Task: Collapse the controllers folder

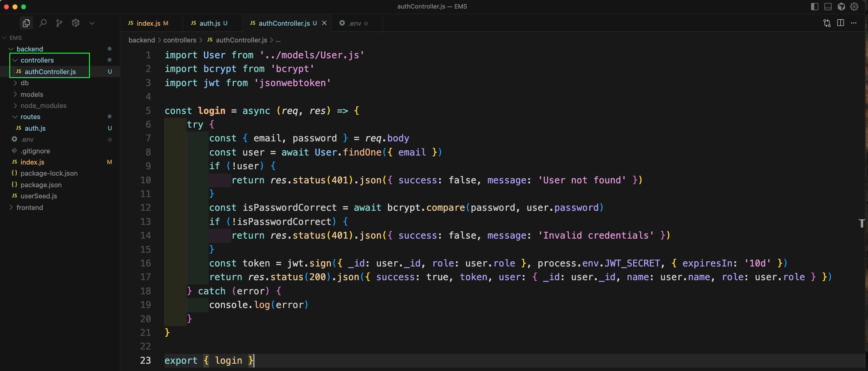Action: click(x=60, y=60)
